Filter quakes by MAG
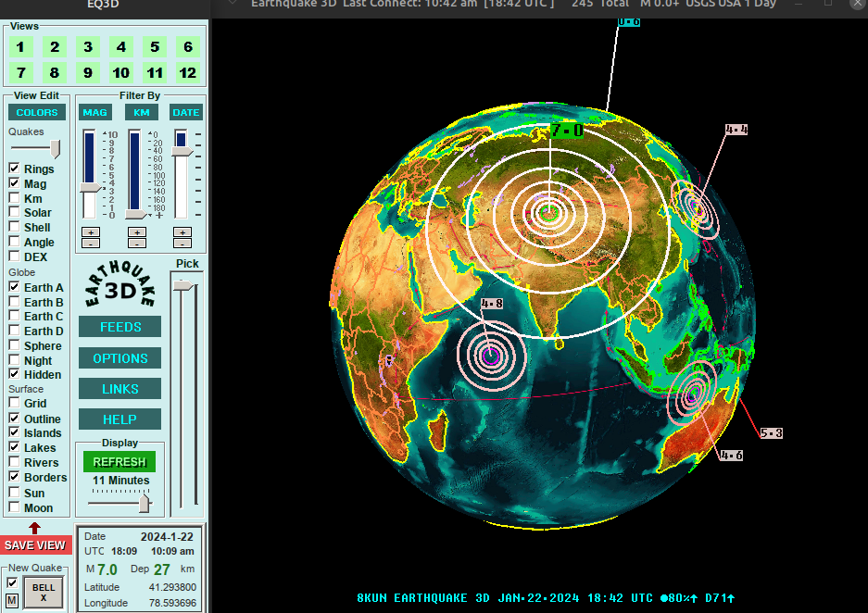The width and height of the screenshot is (868, 613). point(95,112)
